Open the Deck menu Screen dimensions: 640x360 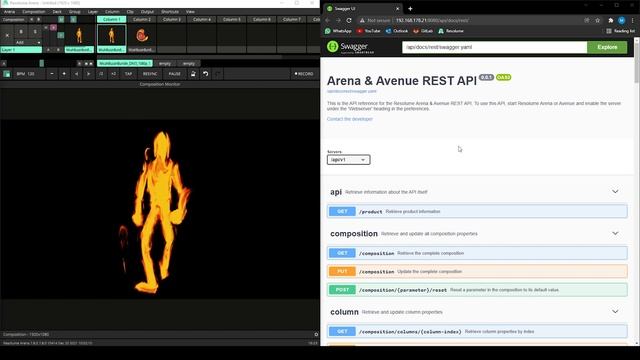pos(57,12)
